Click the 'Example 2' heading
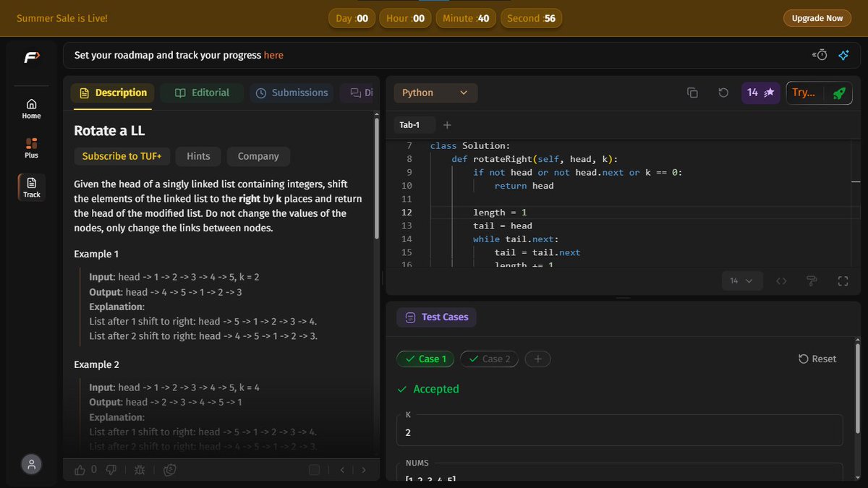This screenshot has width=868, height=488. [x=96, y=365]
